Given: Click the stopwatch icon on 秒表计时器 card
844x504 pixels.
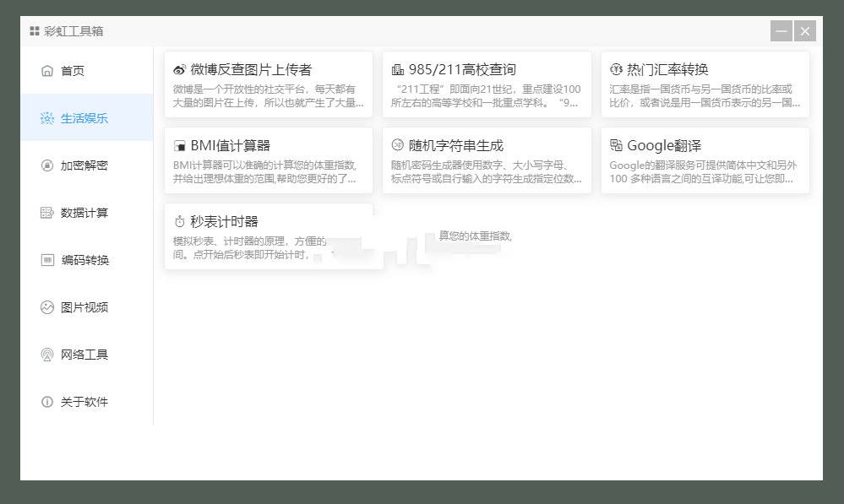Looking at the screenshot, I should tap(179, 220).
